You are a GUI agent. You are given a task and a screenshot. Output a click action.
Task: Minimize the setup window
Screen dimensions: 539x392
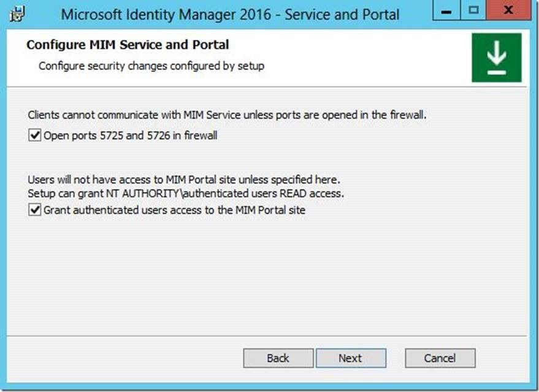tap(446, 10)
